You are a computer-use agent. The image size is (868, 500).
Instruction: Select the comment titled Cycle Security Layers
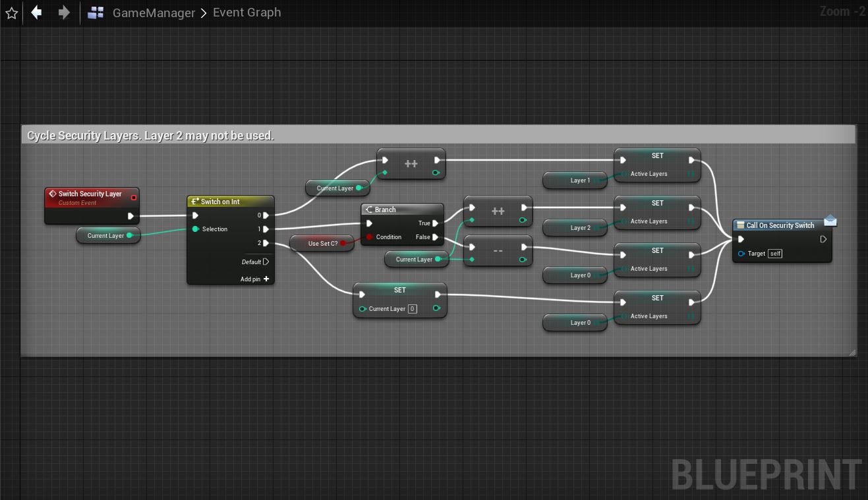point(150,136)
